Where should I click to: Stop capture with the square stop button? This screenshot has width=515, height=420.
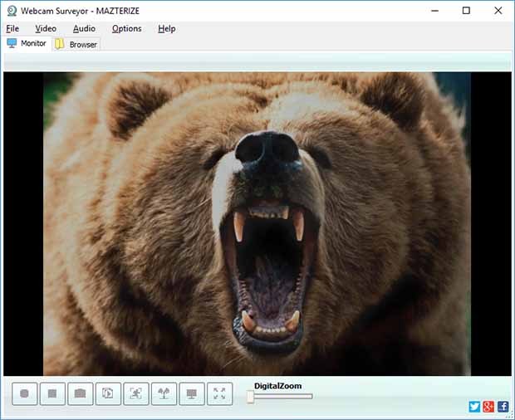52,393
